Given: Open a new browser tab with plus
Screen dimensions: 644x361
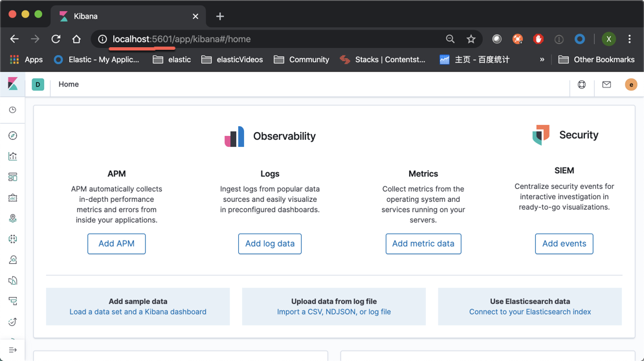Looking at the screenshot, I should (x=220, y=16).
